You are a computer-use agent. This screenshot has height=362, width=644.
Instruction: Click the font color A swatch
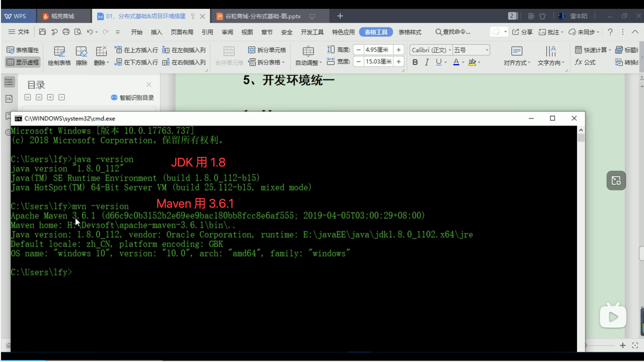456,62
